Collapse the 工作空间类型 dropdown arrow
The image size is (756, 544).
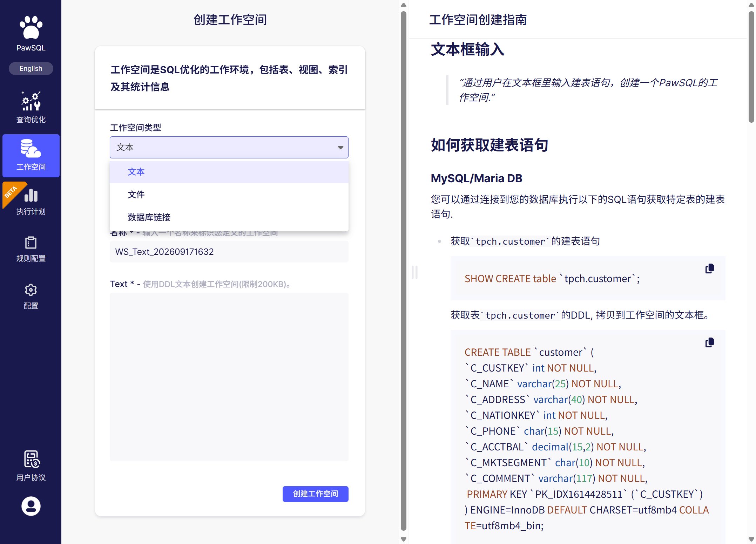tap(340, 148)
